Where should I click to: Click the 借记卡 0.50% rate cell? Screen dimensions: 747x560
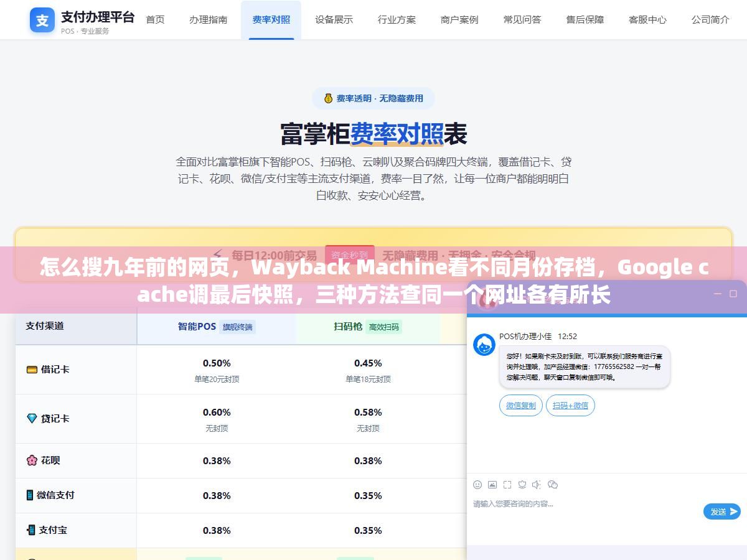click(x=217, y=370)
